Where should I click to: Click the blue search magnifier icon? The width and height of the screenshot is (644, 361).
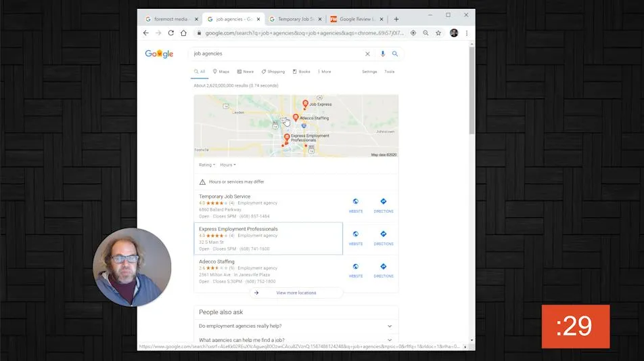(x=394, y=54)
